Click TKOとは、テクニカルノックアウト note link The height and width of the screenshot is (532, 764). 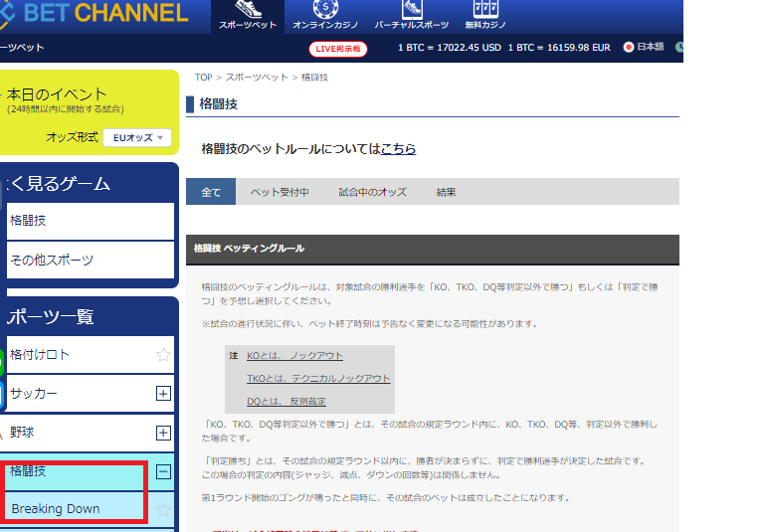pyautogui.click(x=318, y=379)
